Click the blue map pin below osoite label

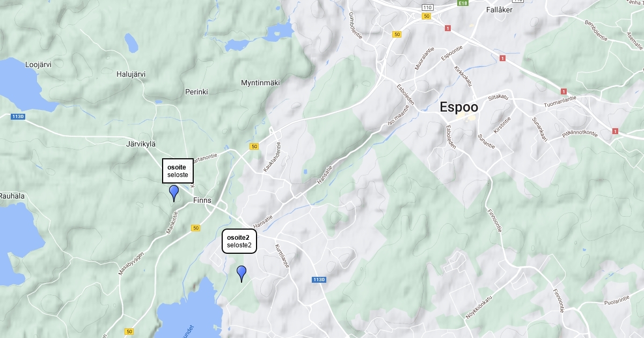(x=174, y=193)
